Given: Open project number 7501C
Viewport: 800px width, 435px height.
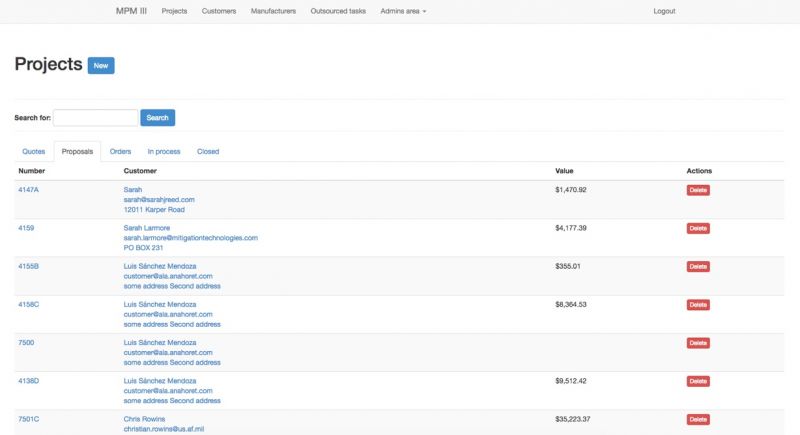Looking at the screenshot, I should (x=29, y=419).
